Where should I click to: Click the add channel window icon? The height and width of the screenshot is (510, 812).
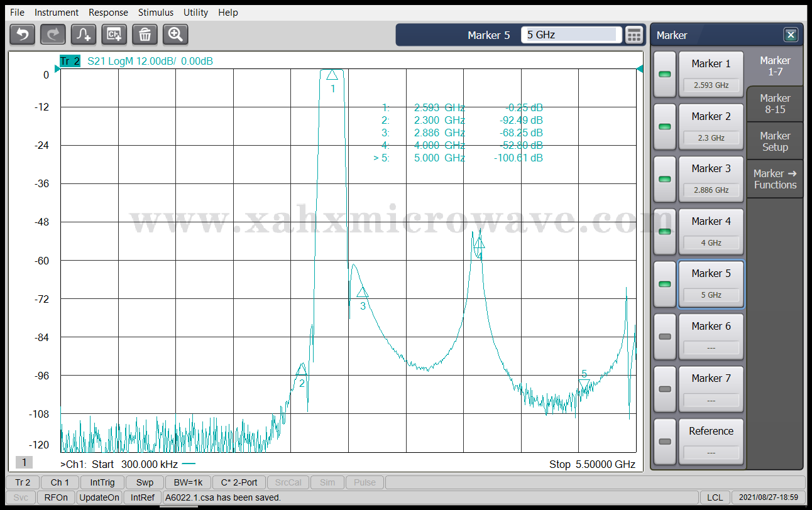(114, 34)
